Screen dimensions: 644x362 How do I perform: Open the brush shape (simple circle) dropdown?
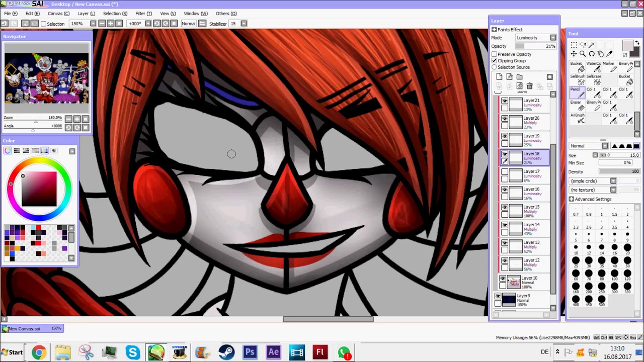pos(613,181)
